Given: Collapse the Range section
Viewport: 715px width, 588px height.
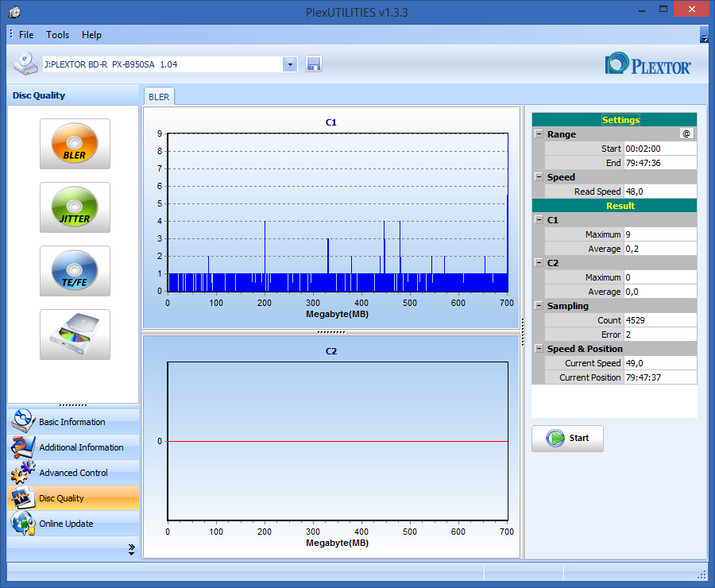Looking at the screenshot, I should (539, 134).
